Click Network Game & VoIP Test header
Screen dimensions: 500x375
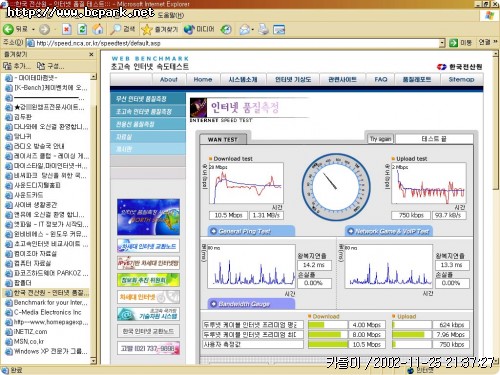click(389, 231)
